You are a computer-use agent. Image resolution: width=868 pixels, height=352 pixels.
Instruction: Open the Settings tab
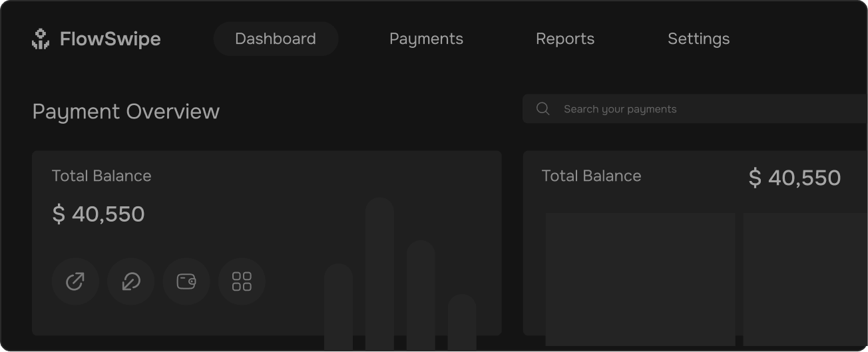point(698,39)
